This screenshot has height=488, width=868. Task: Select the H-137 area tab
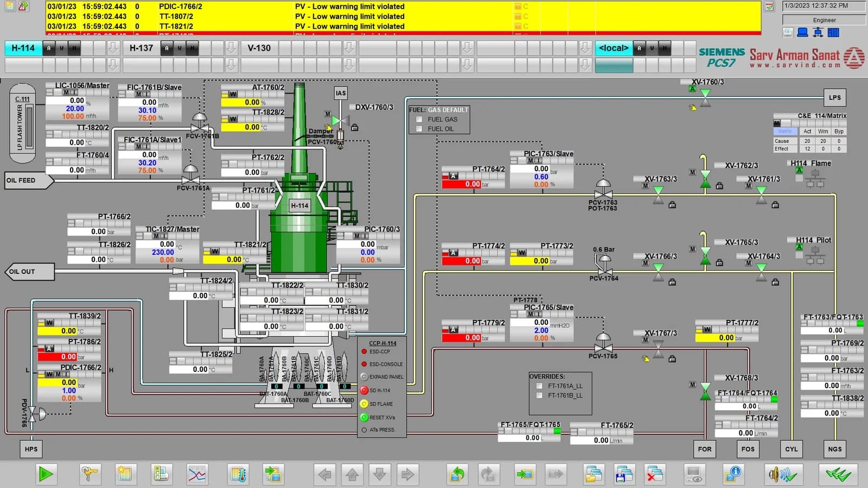[x=142, y=48]
